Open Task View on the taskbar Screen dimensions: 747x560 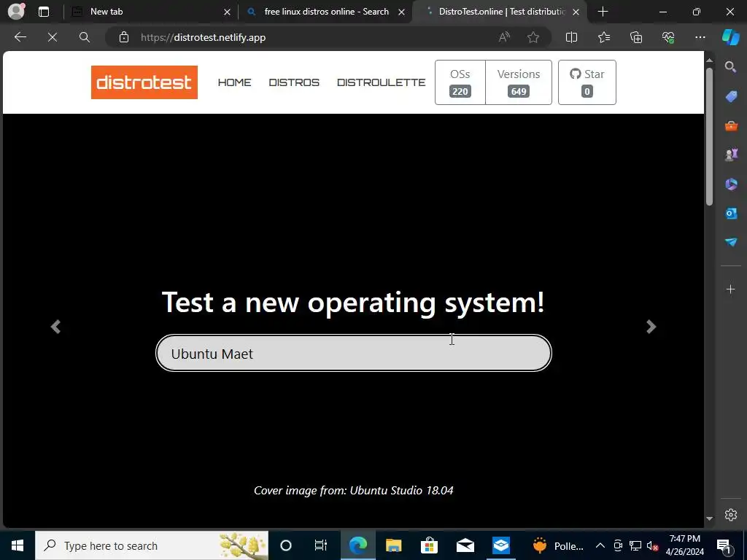tap(321, 545)
